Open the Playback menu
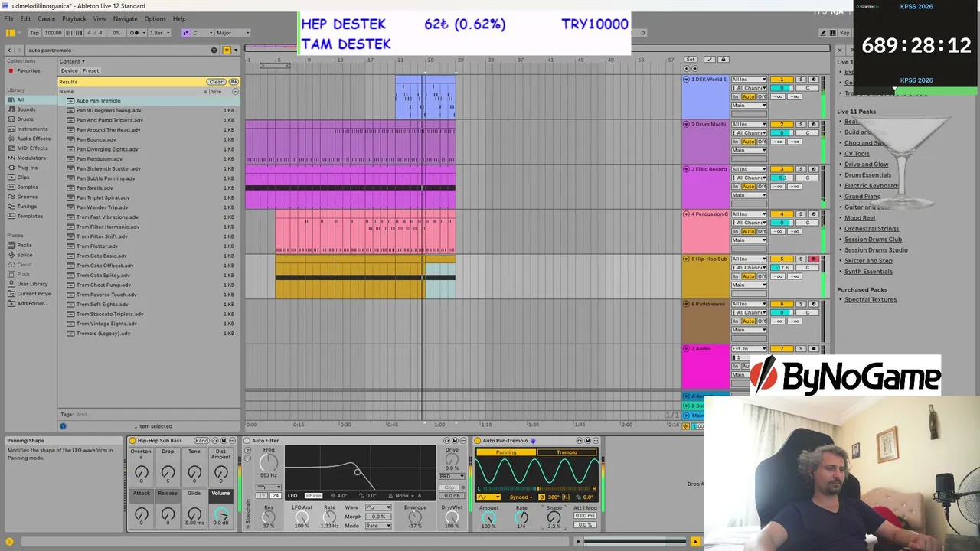Screen dimensions: 980x551 74,18
